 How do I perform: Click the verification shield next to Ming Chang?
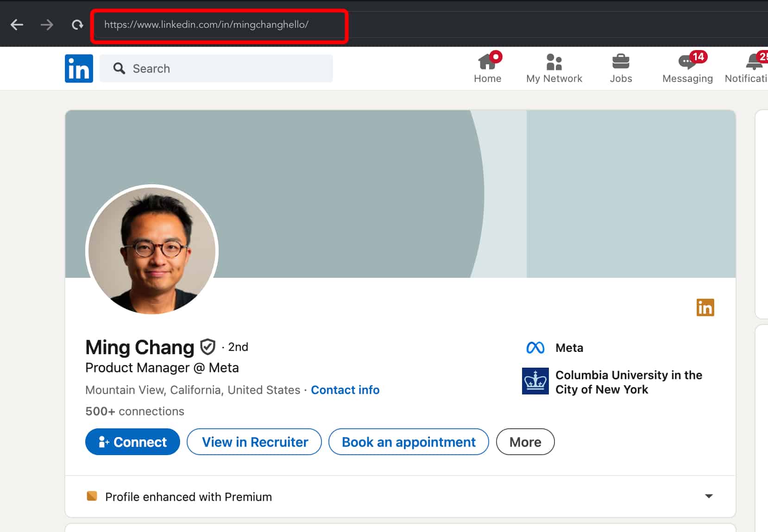207,346
